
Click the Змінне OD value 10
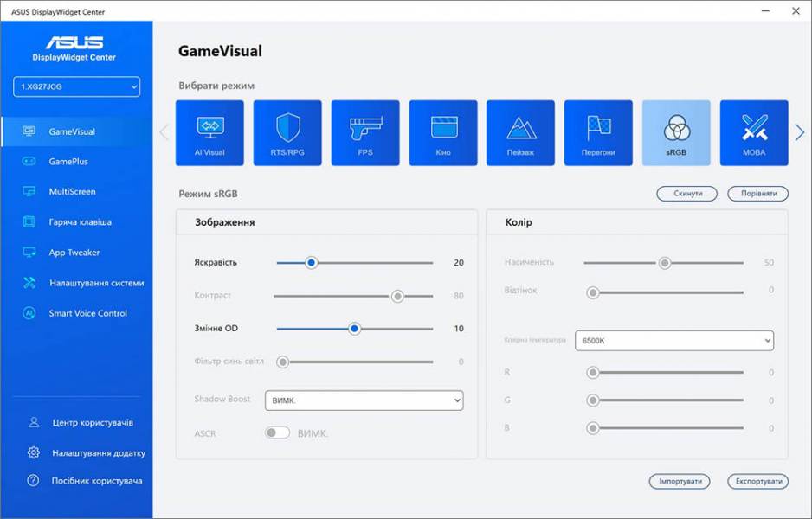459,329
